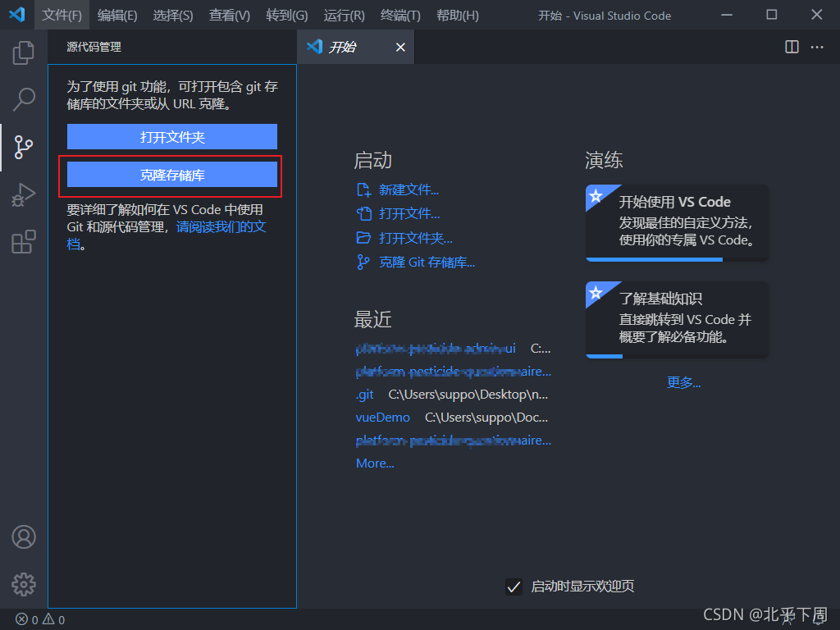Screen dimensions: 840x630
Task: Maximize the Visual Studio Code window
Action: 771,15
